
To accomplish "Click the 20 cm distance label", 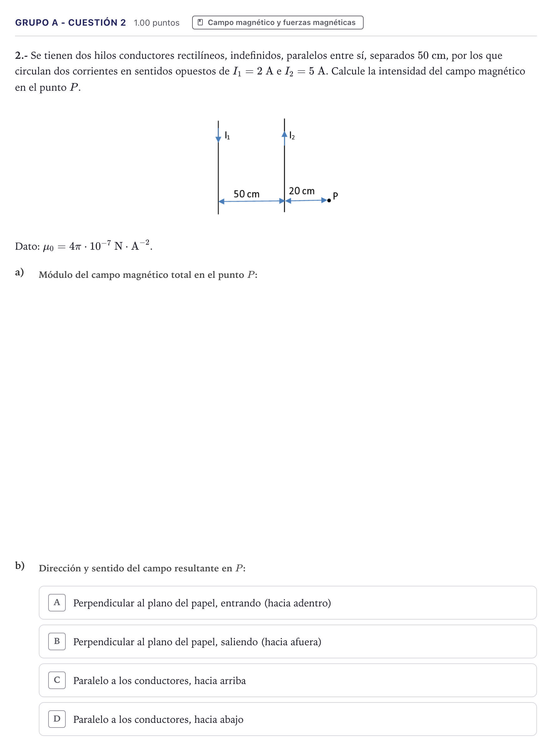I will click(301, 191).
